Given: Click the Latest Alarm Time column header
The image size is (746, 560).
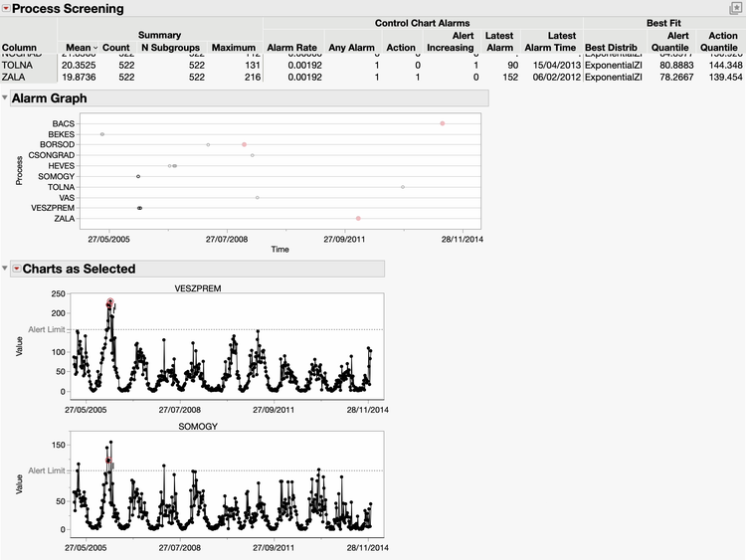Looking at the screenshot, I should (x=550, y=42).
